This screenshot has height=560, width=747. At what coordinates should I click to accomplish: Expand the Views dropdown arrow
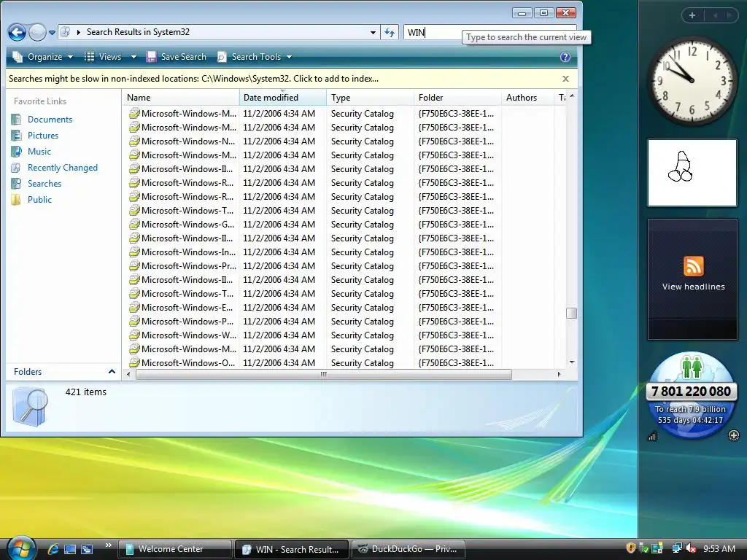133,57
